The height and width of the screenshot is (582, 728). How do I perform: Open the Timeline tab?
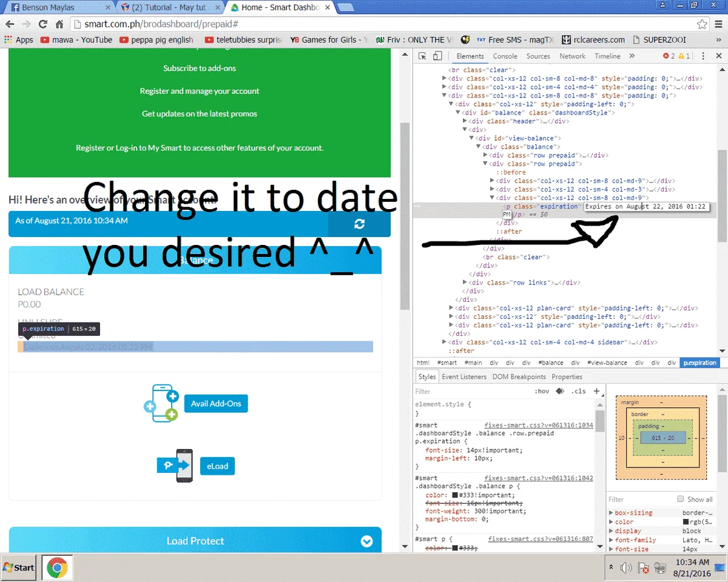[x=607, y=56]
